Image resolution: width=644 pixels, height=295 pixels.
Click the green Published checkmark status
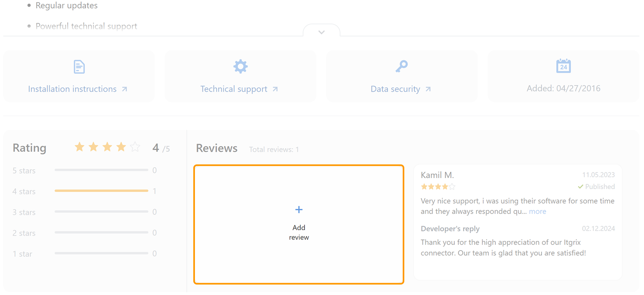[596, 187]
